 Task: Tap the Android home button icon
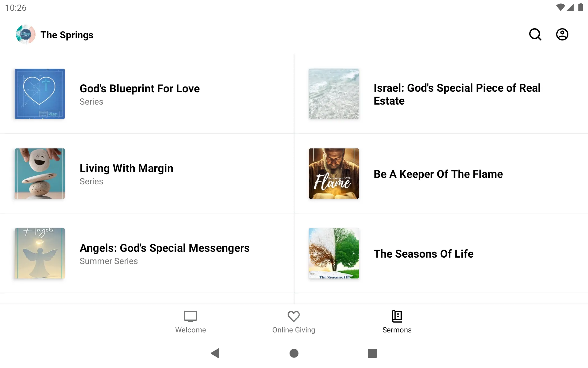pyautogui.click(x=294, y=353)
